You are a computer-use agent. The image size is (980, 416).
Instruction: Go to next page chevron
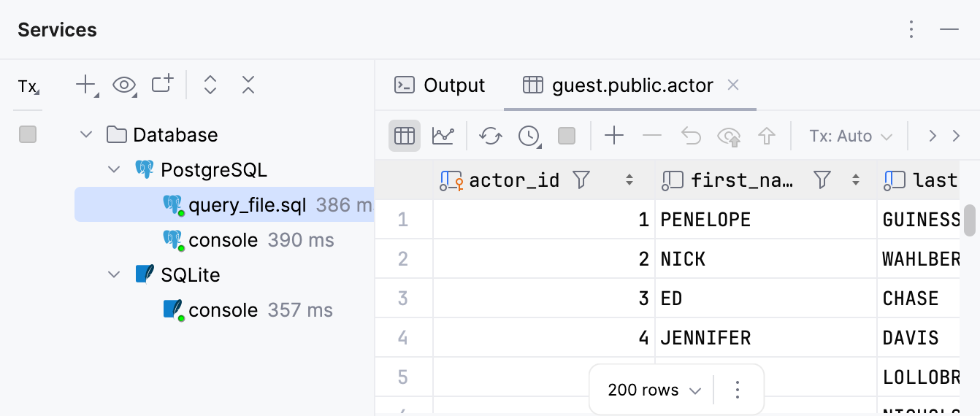[932, 136]
